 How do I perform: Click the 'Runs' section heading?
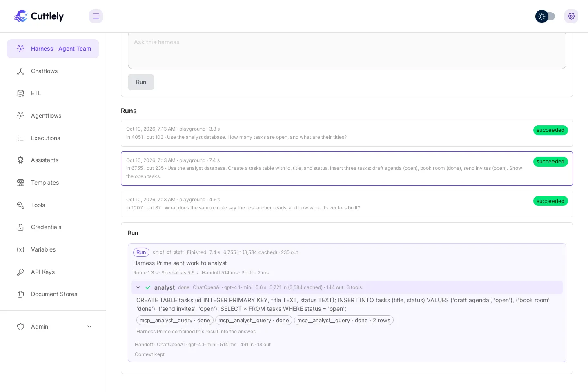pos(129,111)
